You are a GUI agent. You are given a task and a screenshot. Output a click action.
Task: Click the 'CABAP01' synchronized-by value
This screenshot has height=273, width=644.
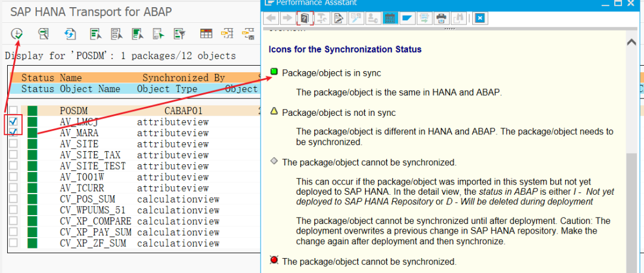(184, 111)
